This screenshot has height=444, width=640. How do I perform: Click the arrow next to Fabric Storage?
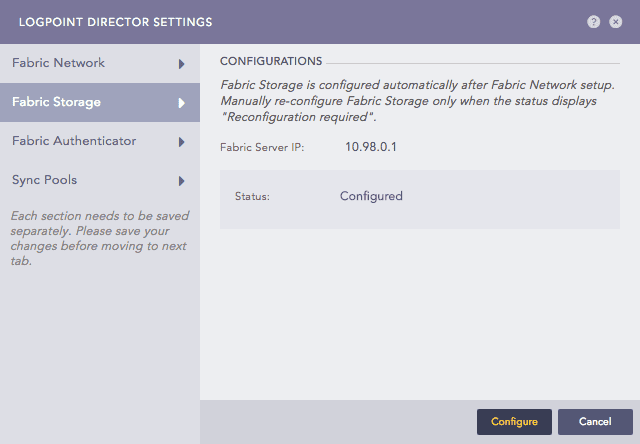[182, 103]
